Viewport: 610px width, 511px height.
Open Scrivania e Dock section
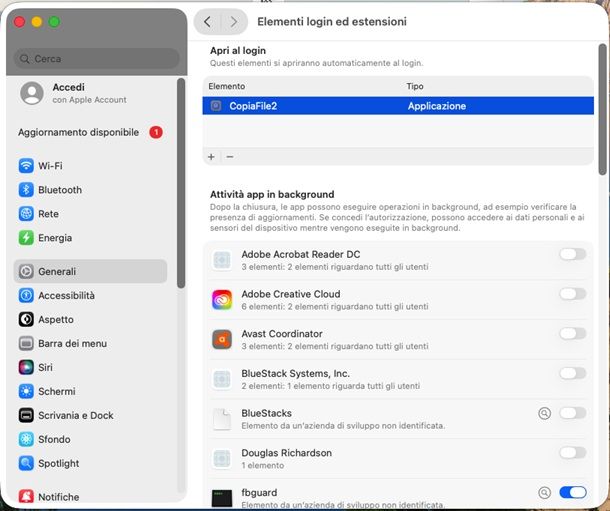[90, 415]
